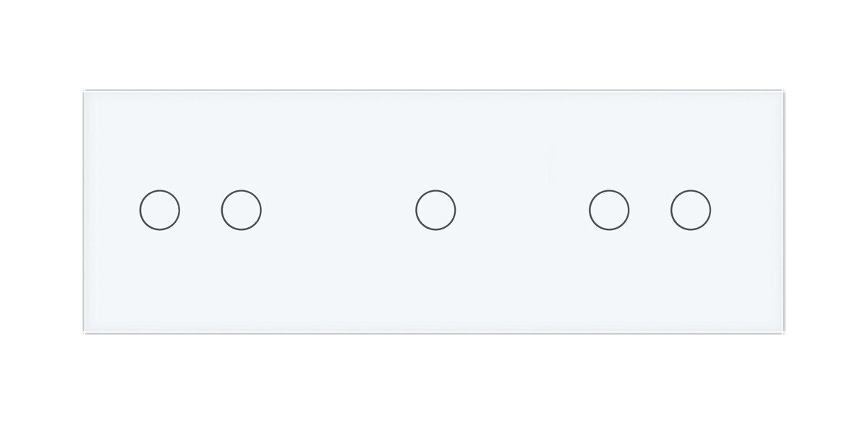Click glass gap between the two right circles
868x424 pixels.
(x=650, y=210)
